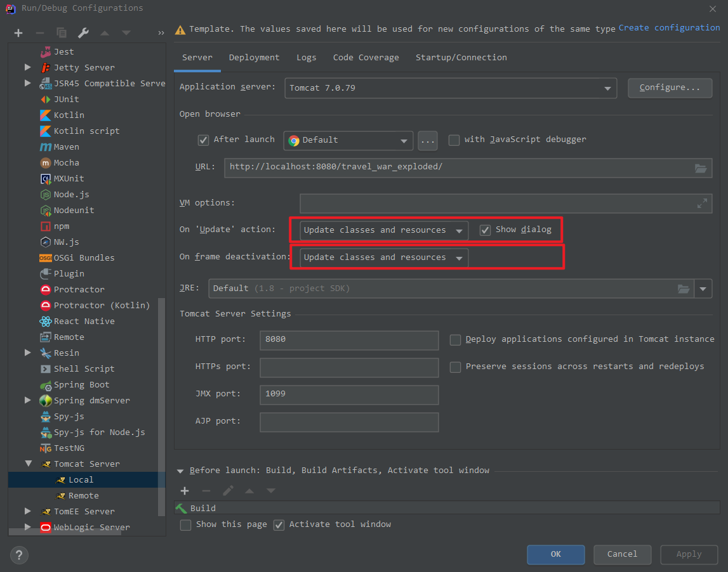
Task: Uncheck the Show dialog checkbox
Action: tap(485, 230)
